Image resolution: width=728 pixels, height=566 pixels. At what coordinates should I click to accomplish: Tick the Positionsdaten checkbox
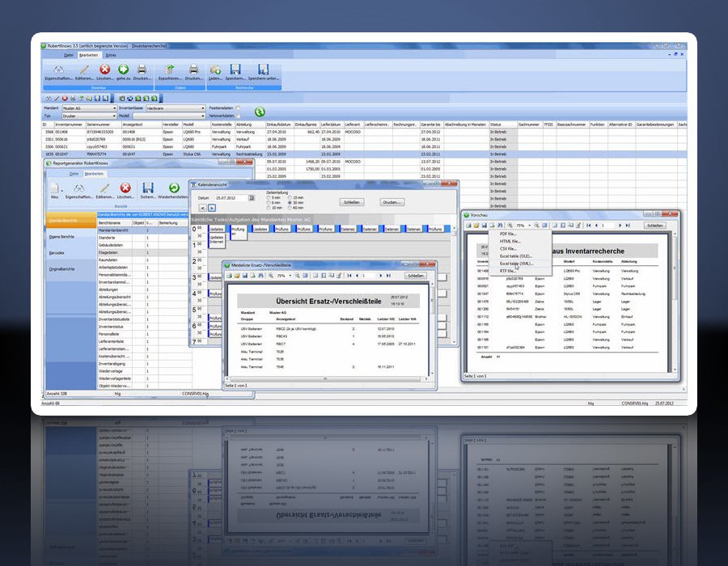pos(238,108)
